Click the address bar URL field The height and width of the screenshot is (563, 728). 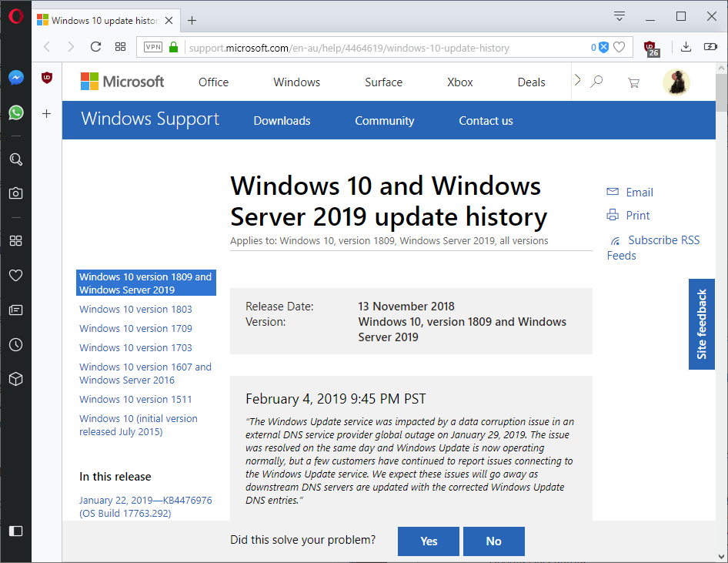tap(386, 48)
